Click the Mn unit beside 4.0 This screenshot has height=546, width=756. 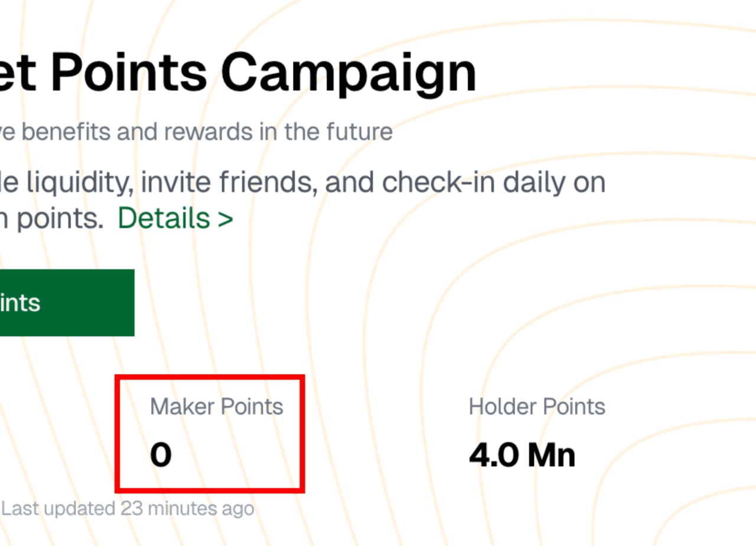pyautogui.click(x=551, y=456)
